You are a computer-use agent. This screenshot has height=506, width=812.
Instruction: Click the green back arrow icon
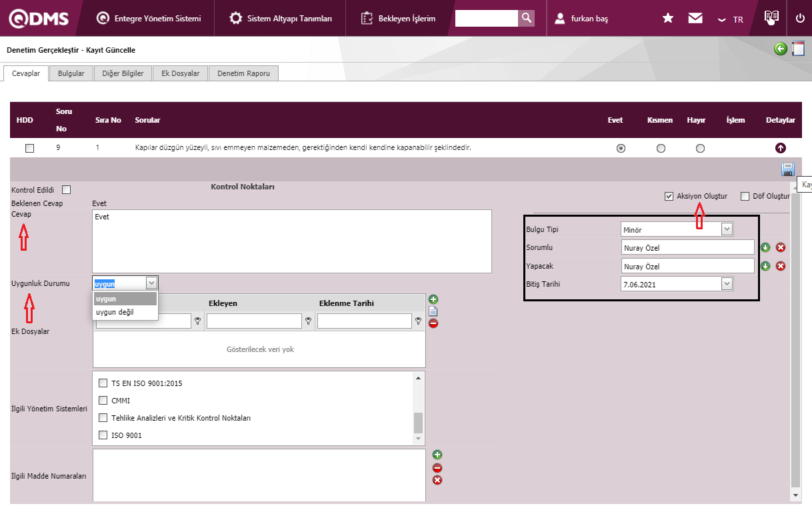781,49
